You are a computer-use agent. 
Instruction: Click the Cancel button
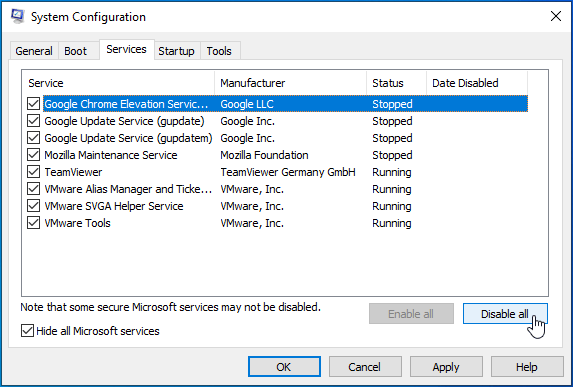pos(365,367)
